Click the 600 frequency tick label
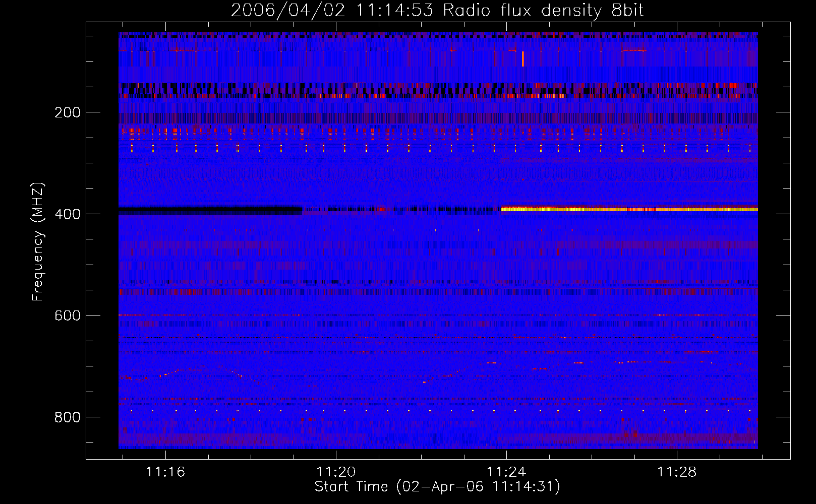Viewport: 816px width, 504px height. [68, 316]
